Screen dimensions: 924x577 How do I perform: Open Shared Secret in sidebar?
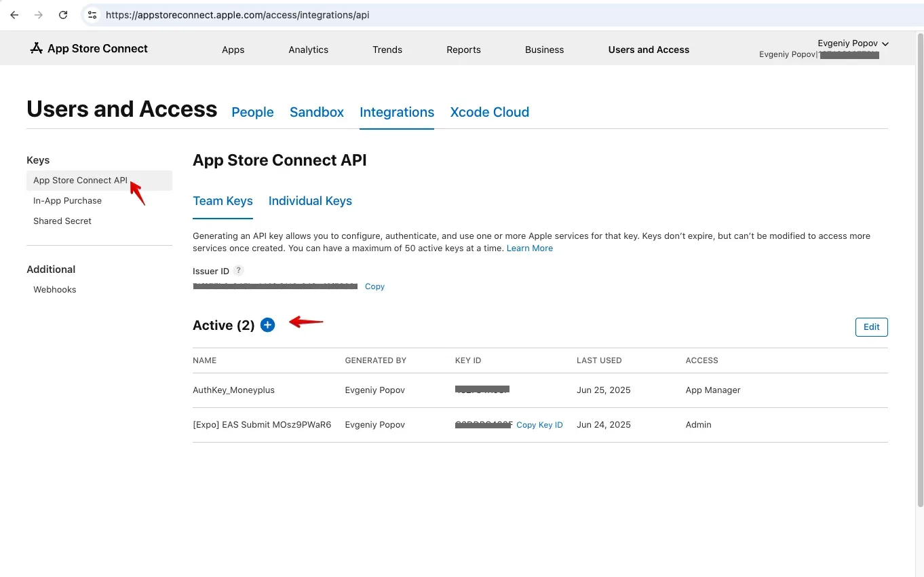tap(62, 221)
